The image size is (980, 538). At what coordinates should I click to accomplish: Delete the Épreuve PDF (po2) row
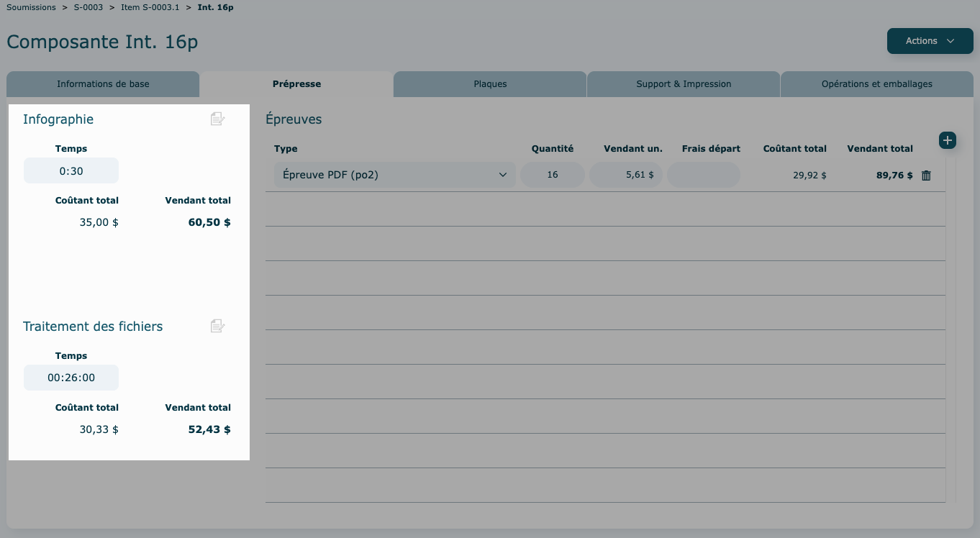pos(926,175)
